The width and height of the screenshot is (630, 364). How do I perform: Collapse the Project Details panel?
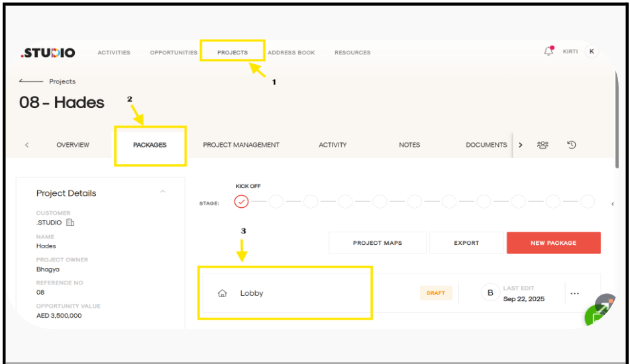click(x=162, y=193)
